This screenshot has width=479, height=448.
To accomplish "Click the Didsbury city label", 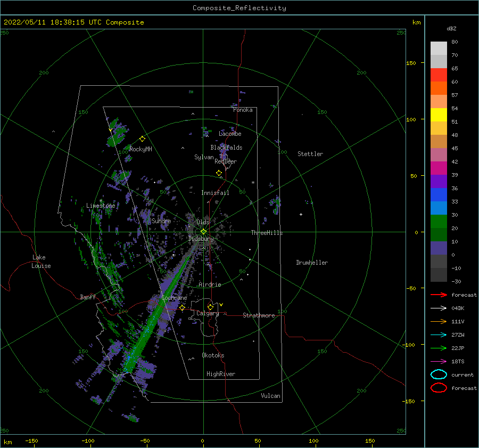I will [201, 239].
